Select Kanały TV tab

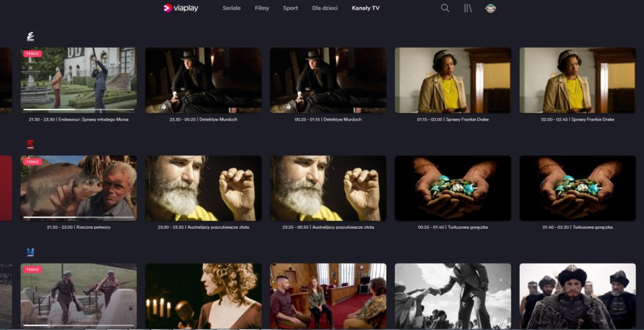[366, 8]
